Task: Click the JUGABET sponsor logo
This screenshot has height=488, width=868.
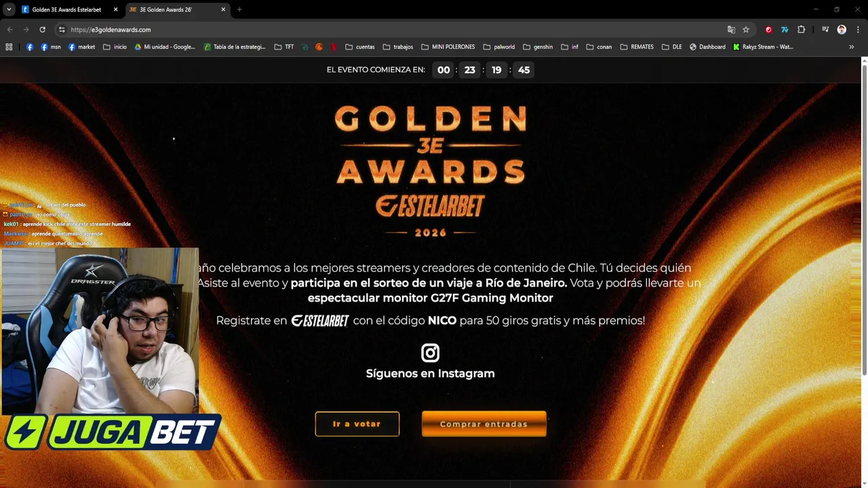Action: tap(113, 432)
